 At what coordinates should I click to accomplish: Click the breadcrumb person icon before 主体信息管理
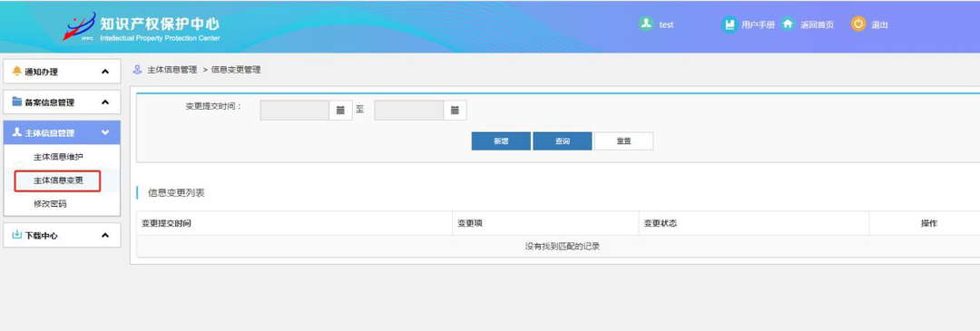click(138, 69)
